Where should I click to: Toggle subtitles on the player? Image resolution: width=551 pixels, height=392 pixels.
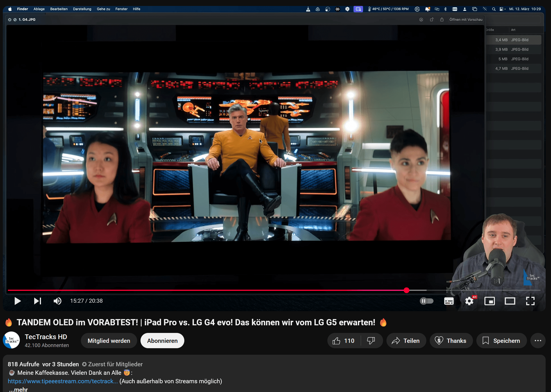(449, 301)
